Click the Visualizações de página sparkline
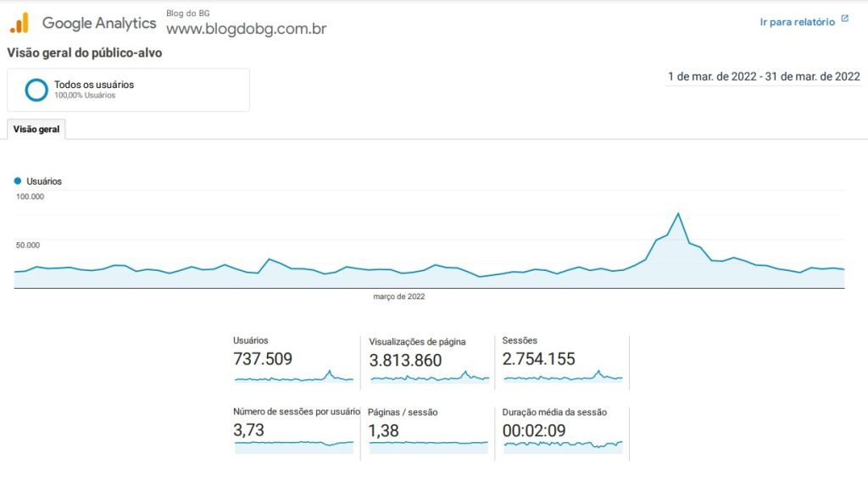This screenshot has height=492, width=868. click(430, 378)
